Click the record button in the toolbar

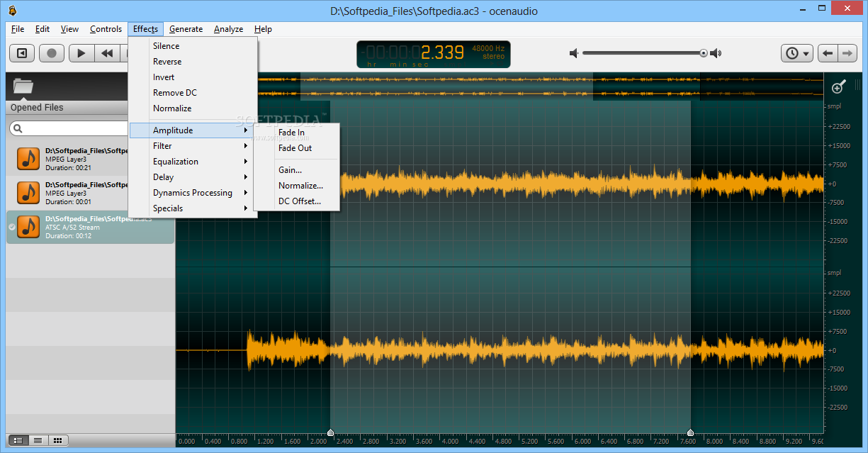52,53
